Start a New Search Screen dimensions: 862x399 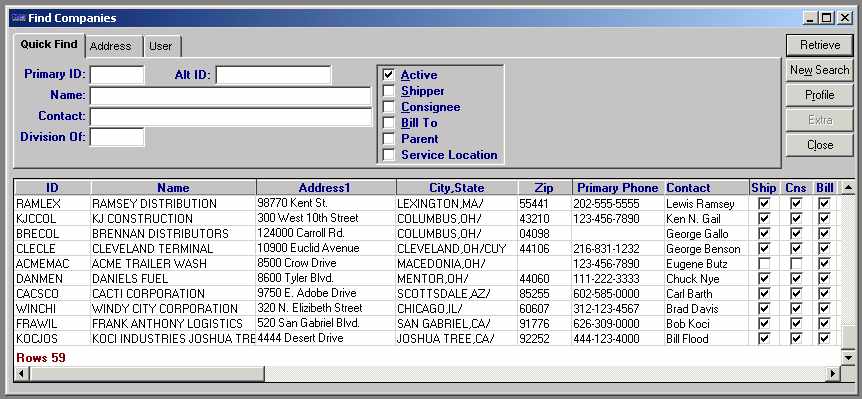[820, 70]
